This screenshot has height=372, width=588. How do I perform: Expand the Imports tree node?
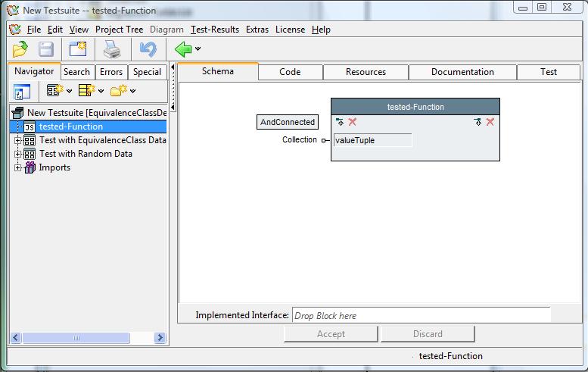point(18,167)
